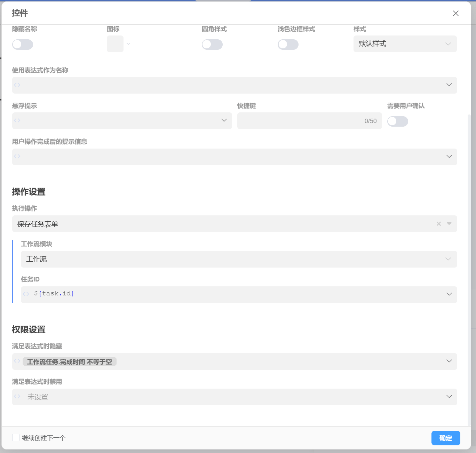
Task: Click the expression icon in 满足表达式时禁用 field
Action: coord(17,397)
